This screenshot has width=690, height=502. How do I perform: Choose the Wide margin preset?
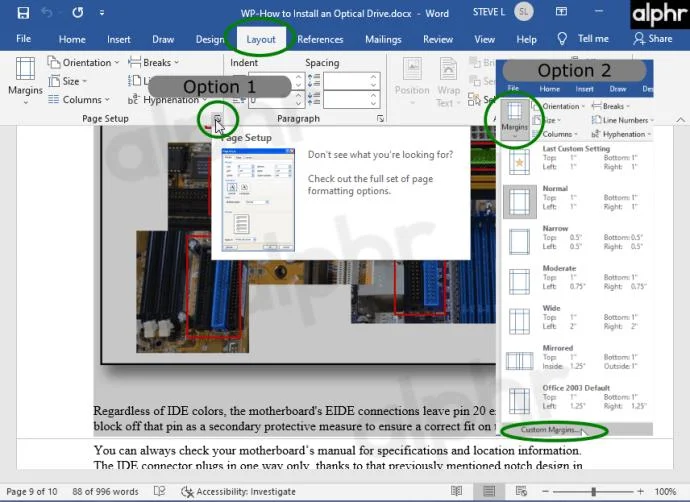point(576,321)
